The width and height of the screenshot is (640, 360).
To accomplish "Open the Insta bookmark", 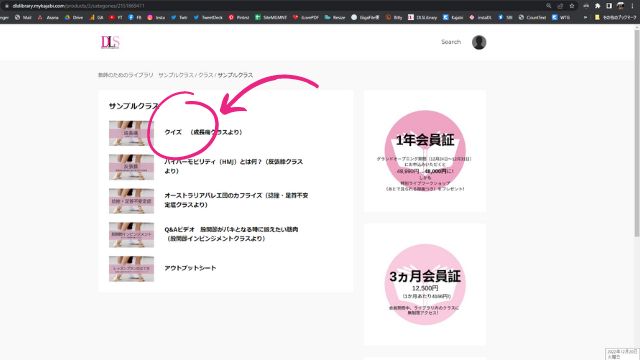I will click(156, 18).
